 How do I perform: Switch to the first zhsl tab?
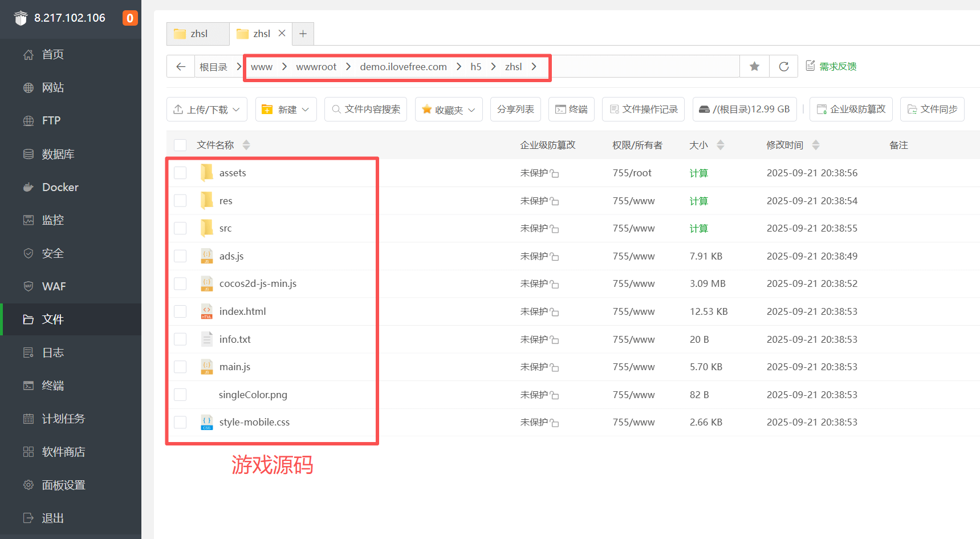197,33
